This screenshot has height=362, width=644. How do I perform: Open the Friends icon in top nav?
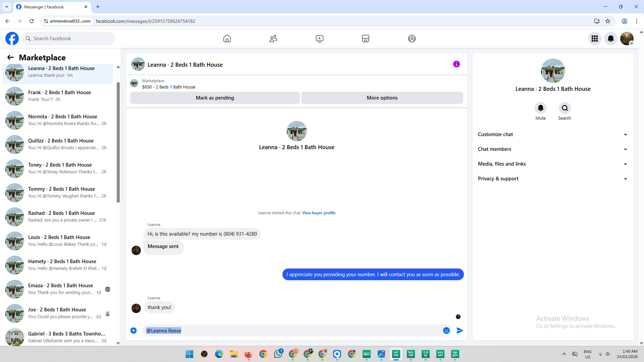coord(273,39)
